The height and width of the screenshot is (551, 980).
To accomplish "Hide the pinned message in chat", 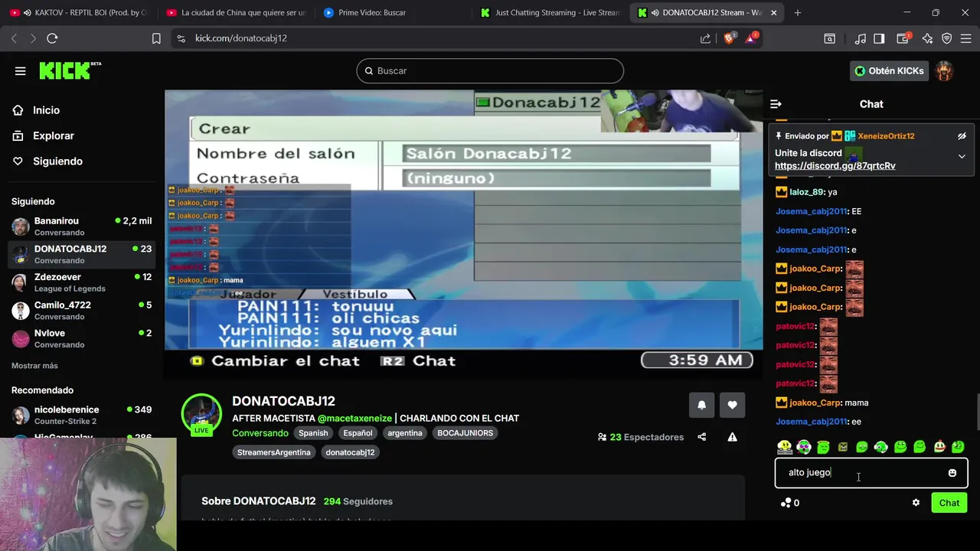I will click(962, 136).
